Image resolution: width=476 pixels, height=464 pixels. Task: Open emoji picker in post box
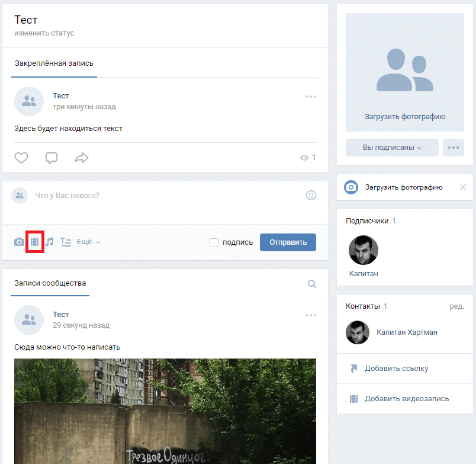tap(311, 195)
